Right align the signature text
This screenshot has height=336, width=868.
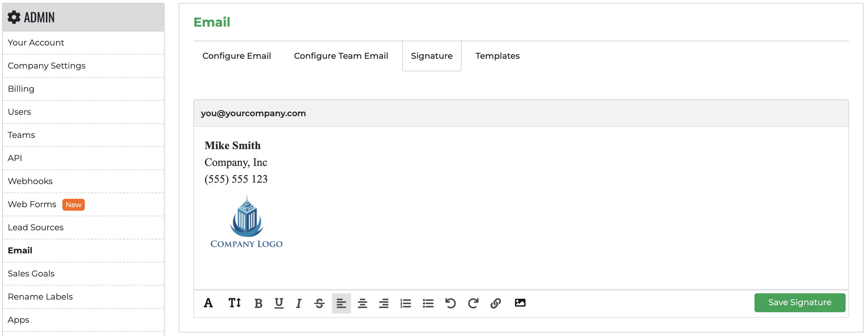coord(384,303)
